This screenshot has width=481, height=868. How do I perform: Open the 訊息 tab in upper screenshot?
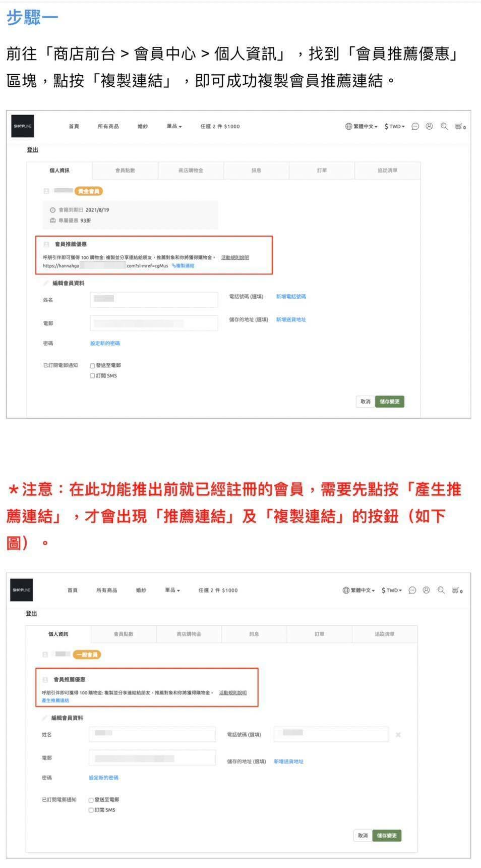coord(256,171)
